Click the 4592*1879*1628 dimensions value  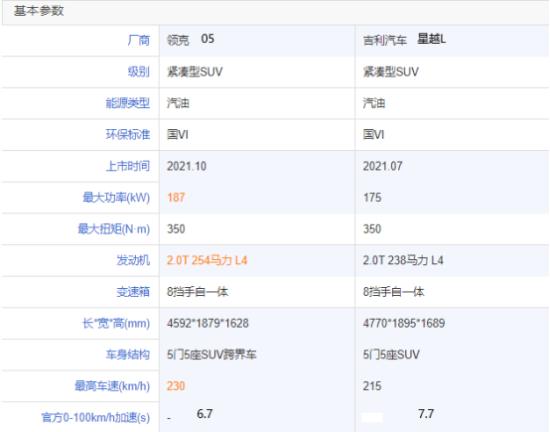point(208,323)
